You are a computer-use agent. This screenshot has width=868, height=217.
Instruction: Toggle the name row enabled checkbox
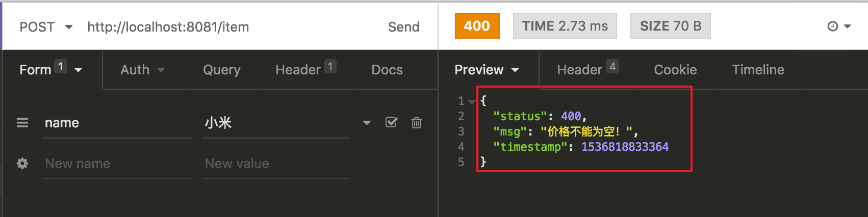click(391, 123)
